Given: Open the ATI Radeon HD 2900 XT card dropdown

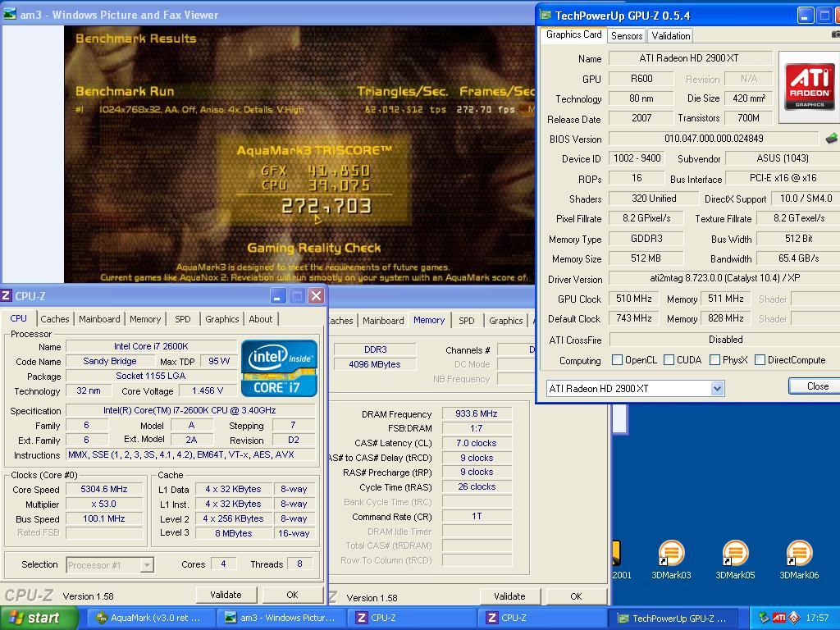Looking at the screenshot, I should click(x=717, y=388).
